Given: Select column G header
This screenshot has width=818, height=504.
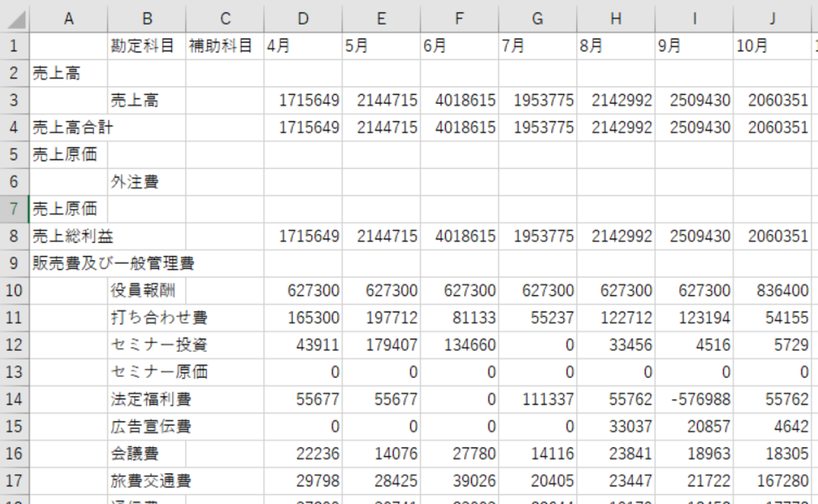Looking at the screenshot, I should click(538, 19).
